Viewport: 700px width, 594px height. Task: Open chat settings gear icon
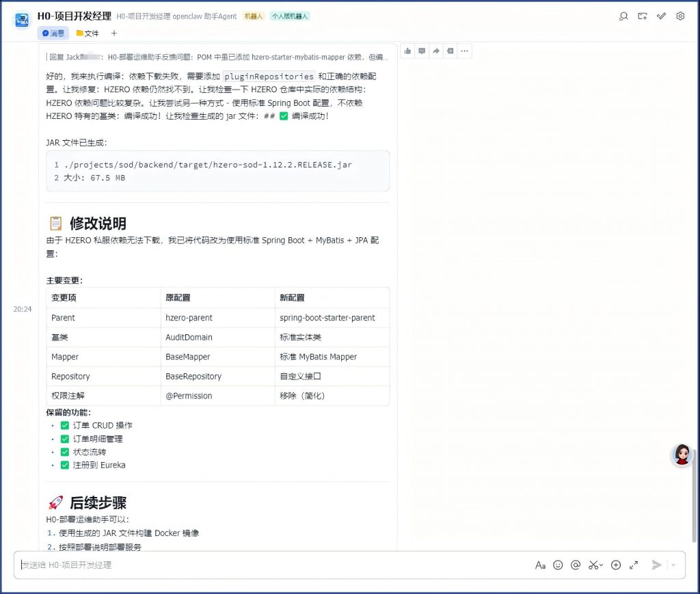tap(680, 16)
